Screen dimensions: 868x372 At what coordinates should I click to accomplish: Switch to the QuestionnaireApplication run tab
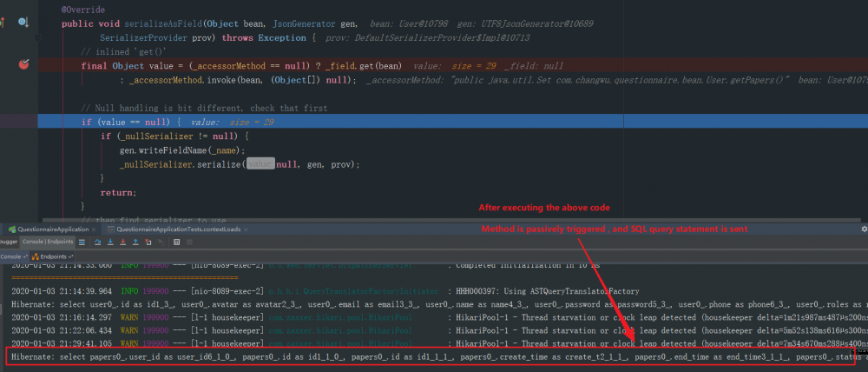48,229
